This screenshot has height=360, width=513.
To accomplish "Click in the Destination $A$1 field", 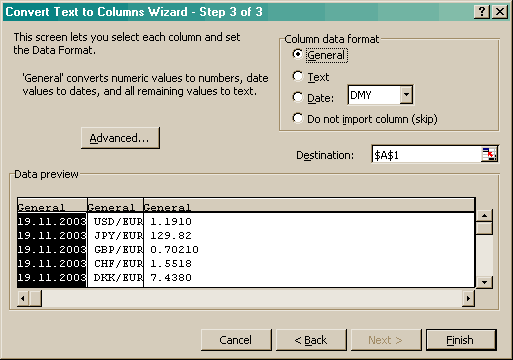I will pyautogui.click(x=427, y=155).
